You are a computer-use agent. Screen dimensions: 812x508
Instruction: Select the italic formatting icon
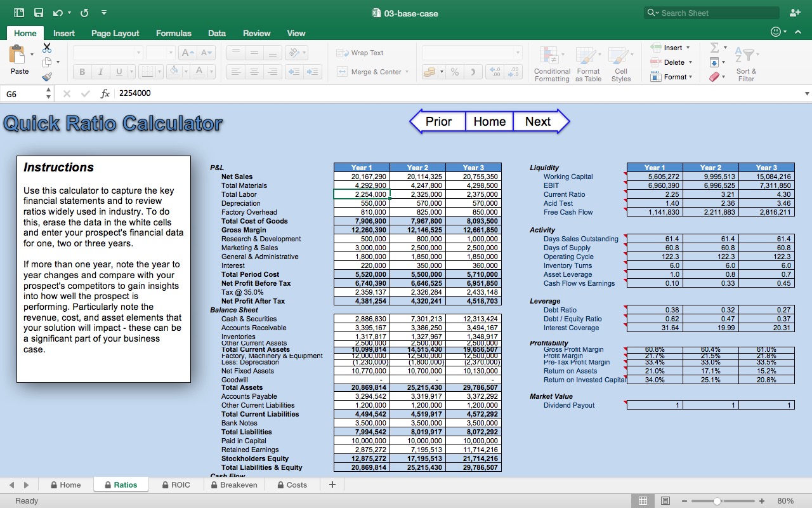(x=100, y=71)
